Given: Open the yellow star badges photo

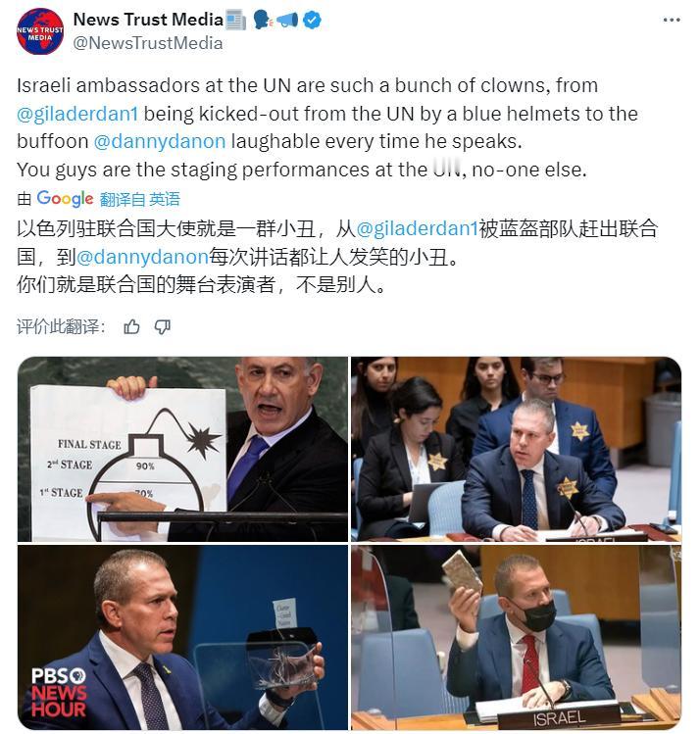Looking at the screenshot, I should (517, 449).
